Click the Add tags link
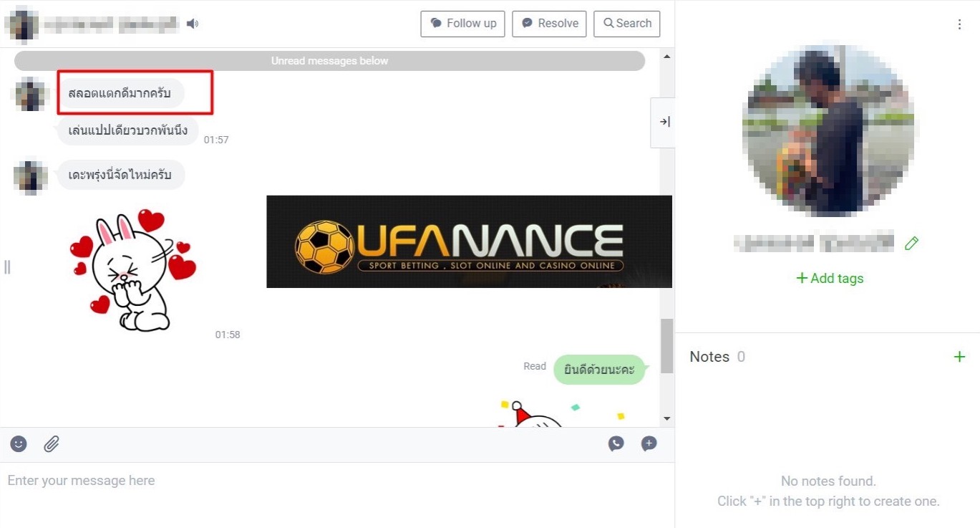 coord(830,278)
